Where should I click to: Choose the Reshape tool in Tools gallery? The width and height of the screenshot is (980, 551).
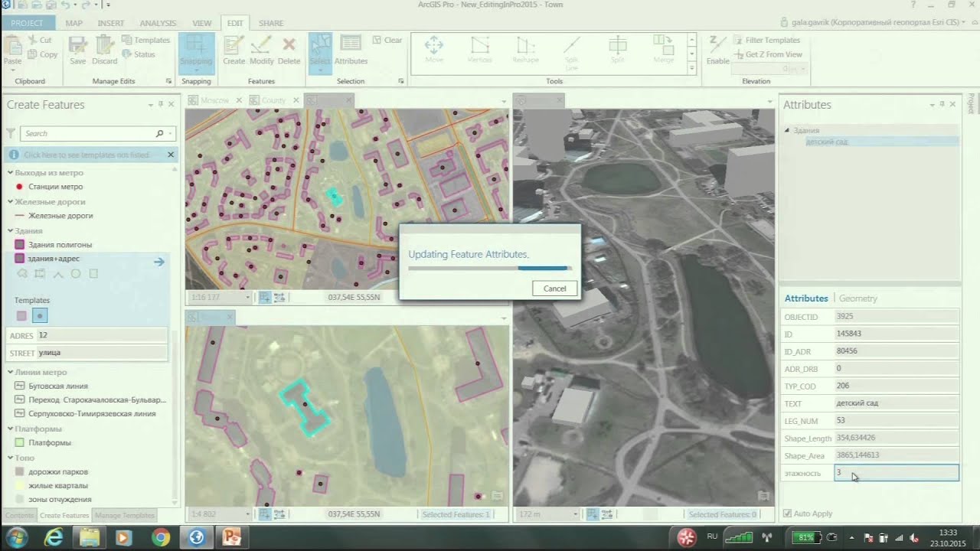[x=525, y=49]
